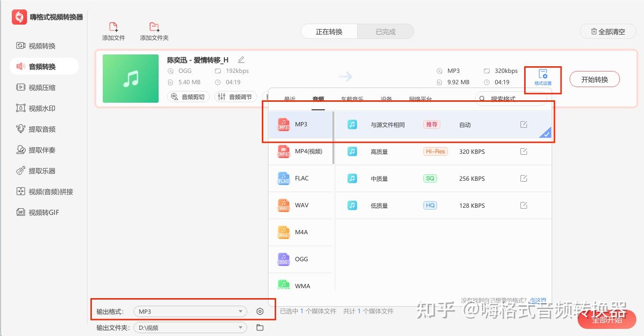The image size is (644, 336).
Task: Click the 全部开始 button
Action: (607, 319)
